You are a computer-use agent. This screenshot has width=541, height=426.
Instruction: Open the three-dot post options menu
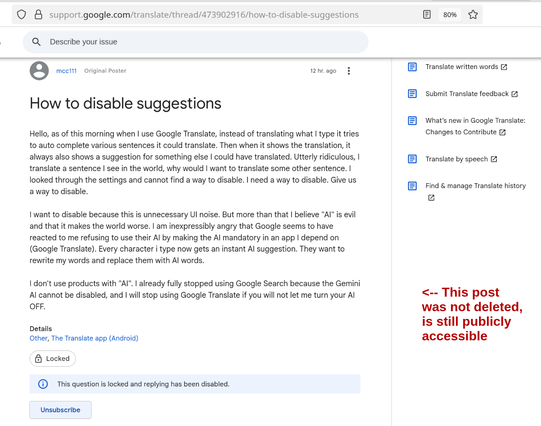349,71
